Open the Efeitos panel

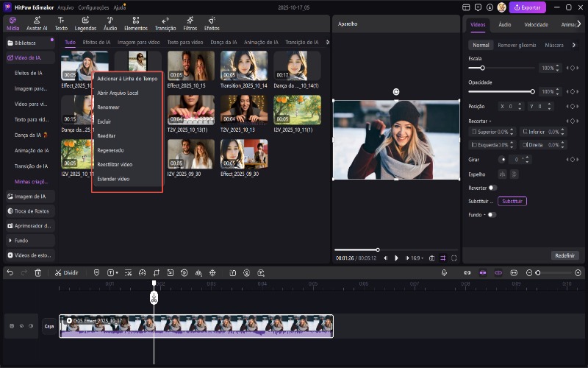point(212,24)
